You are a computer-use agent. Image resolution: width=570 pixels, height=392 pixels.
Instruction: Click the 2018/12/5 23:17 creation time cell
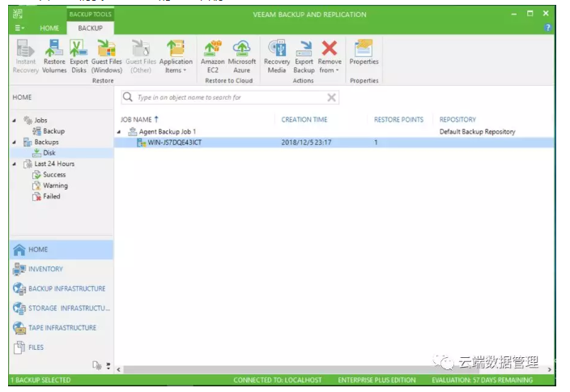tap(306, 143)
